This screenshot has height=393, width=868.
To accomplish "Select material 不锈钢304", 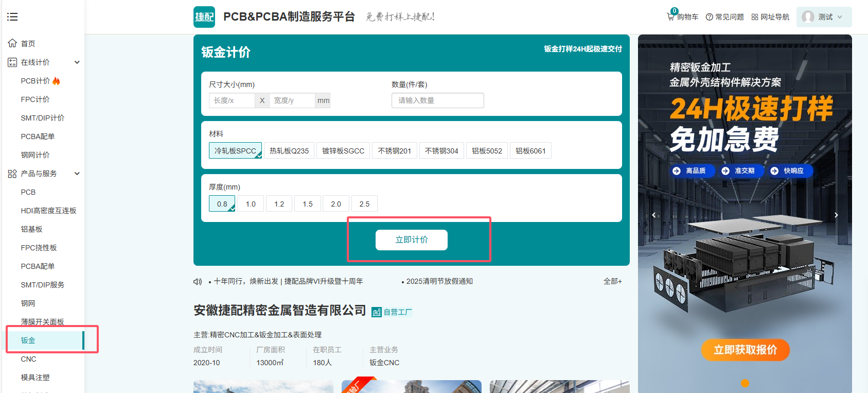I will 441,151.
